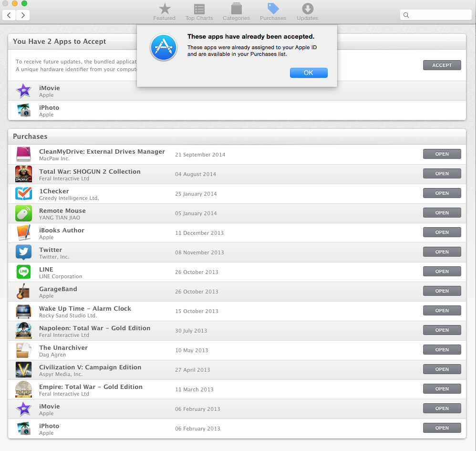Click iMovie icon in apps to accept
The height and width of the screenshot is (451, 476).
(x=24, y=91)
